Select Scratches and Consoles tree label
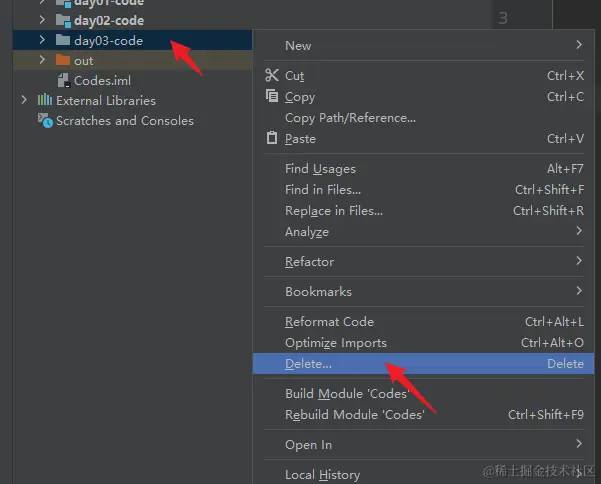601x484 pixels. click(125, 121)
